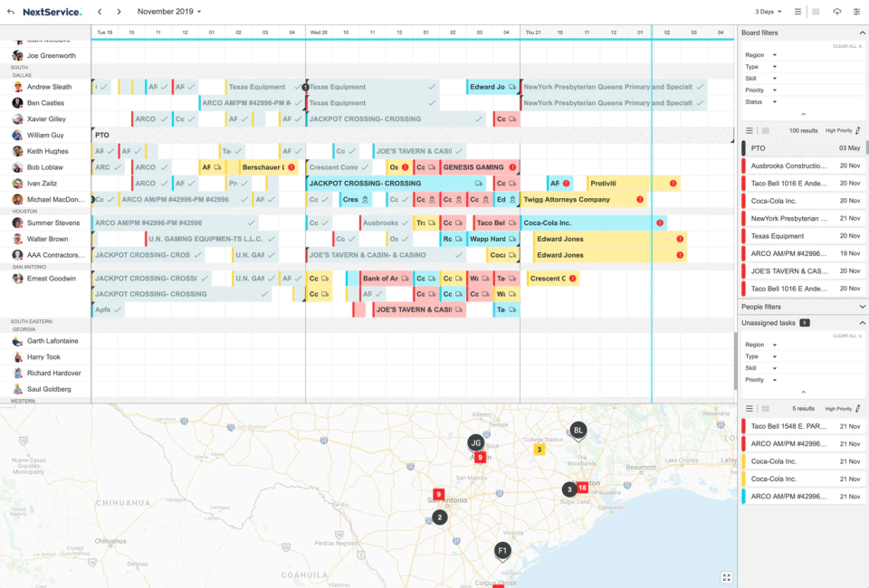Click CLEAR ALL in Unassigned tasks

[x=847, y=337]
